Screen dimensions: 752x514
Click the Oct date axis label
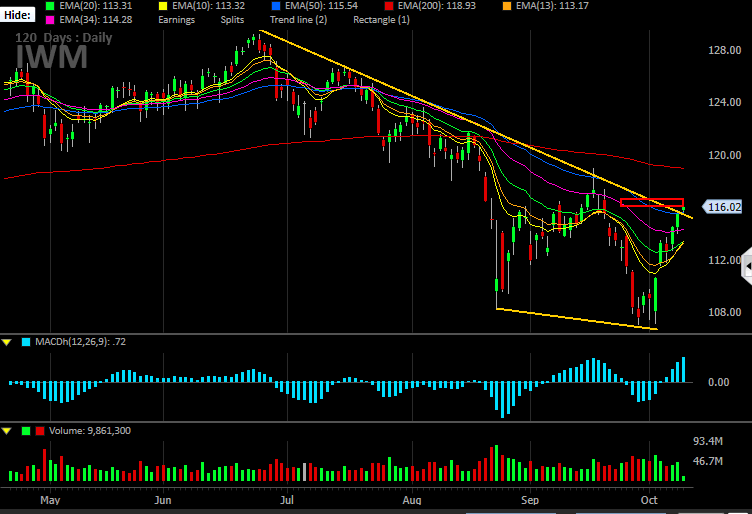pyautogui.click(x=649, y=500)
